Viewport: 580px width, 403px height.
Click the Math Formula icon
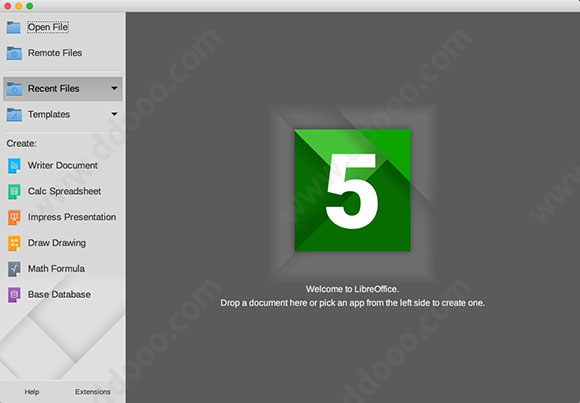pos(14,269)
